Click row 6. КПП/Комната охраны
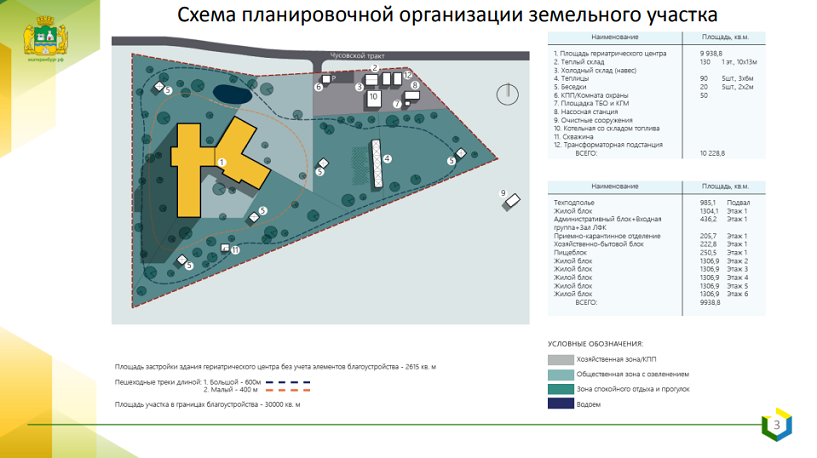 pyautogui.click(x=656, y=95)
